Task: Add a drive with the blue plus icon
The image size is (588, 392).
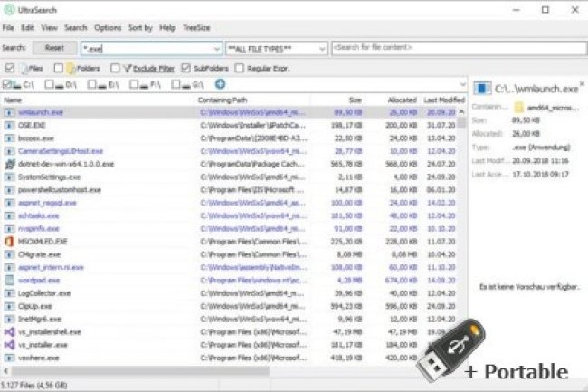Action: coord(220,84)
